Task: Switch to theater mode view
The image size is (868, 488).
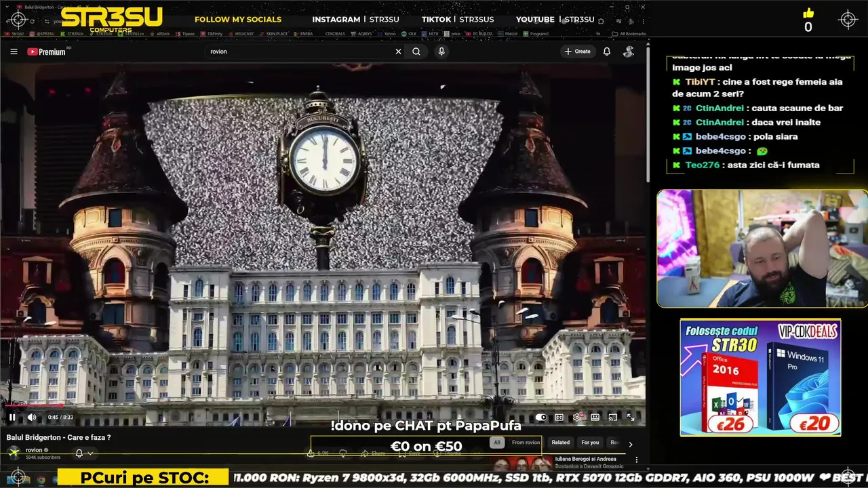Action: (595, 418)
